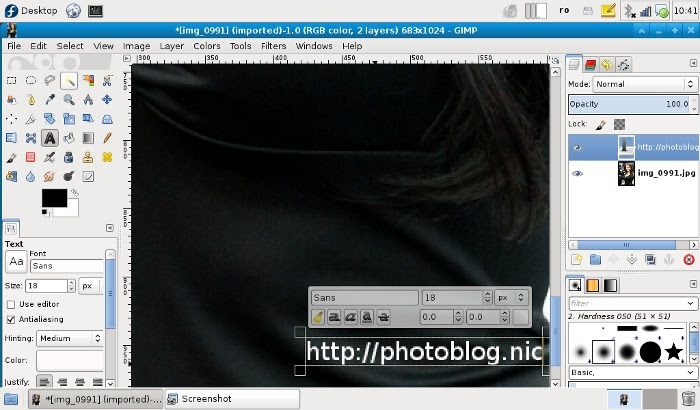Select the Scissors Select tool
The height and width of the screenshot is (410, 700).
click(107, 80)
